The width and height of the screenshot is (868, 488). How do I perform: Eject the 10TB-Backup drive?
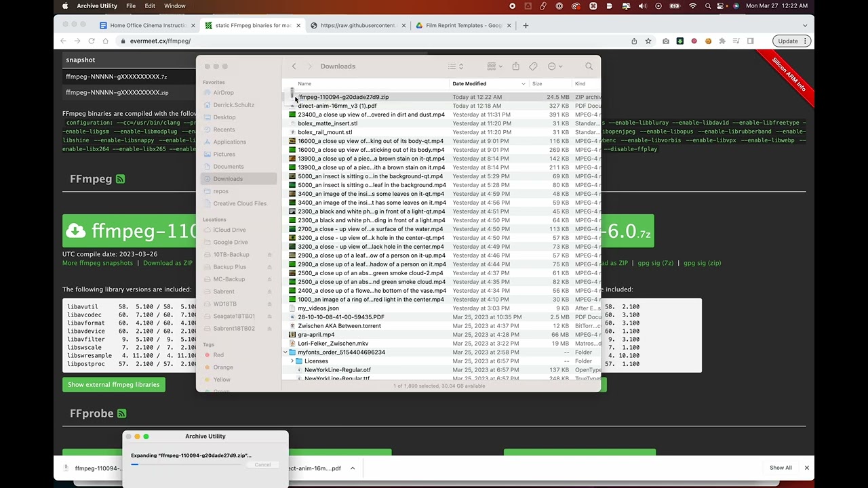coord(269,255)
